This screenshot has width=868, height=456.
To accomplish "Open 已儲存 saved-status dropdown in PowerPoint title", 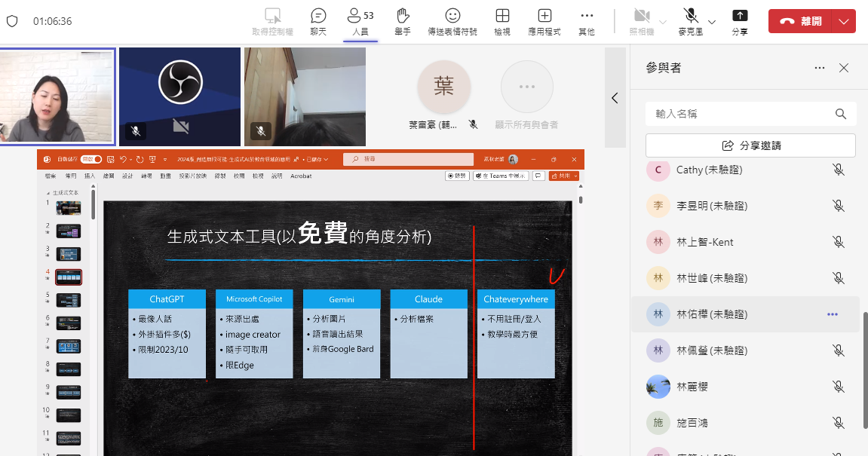I will click(317, 159).
